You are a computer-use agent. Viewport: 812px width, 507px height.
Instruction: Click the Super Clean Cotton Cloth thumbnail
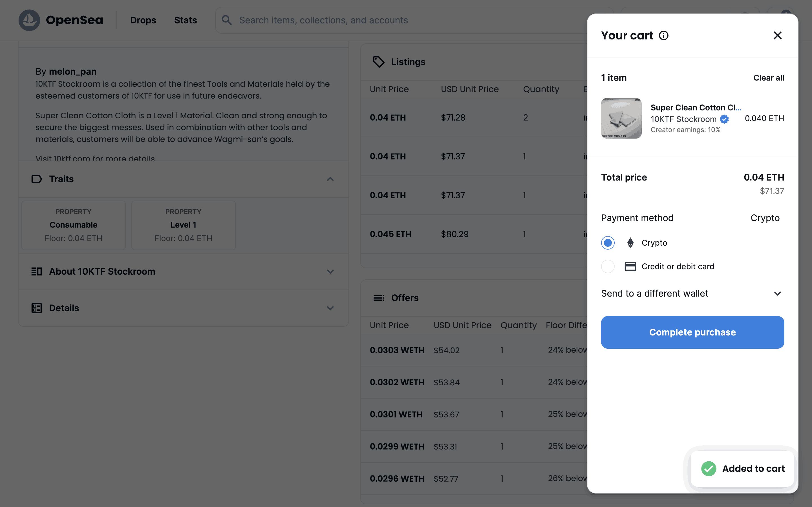621,118
